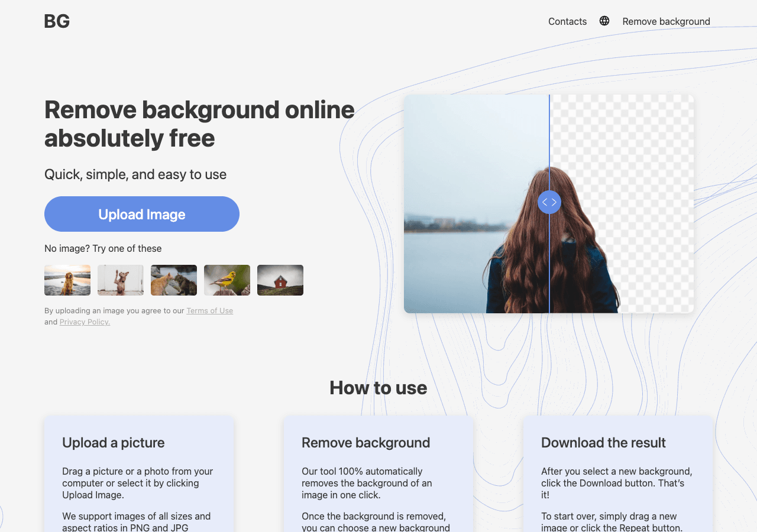Try the two cats sample image
The image size is (757, 532).
(x=174, y=280)
